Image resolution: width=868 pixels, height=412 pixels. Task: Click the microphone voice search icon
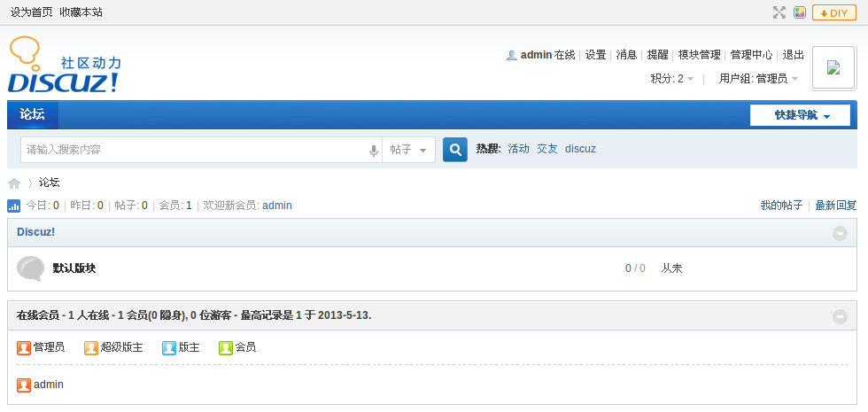374,151
